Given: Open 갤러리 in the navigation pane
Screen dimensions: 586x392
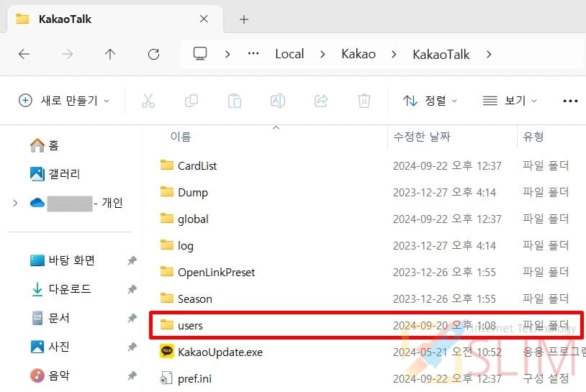Looking at the screenshot, I should [x=55, y=174].
